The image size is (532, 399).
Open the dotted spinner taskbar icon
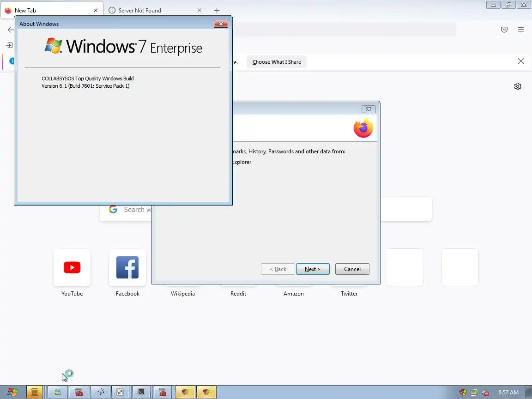pyautogui.click(x=100, y=392)
